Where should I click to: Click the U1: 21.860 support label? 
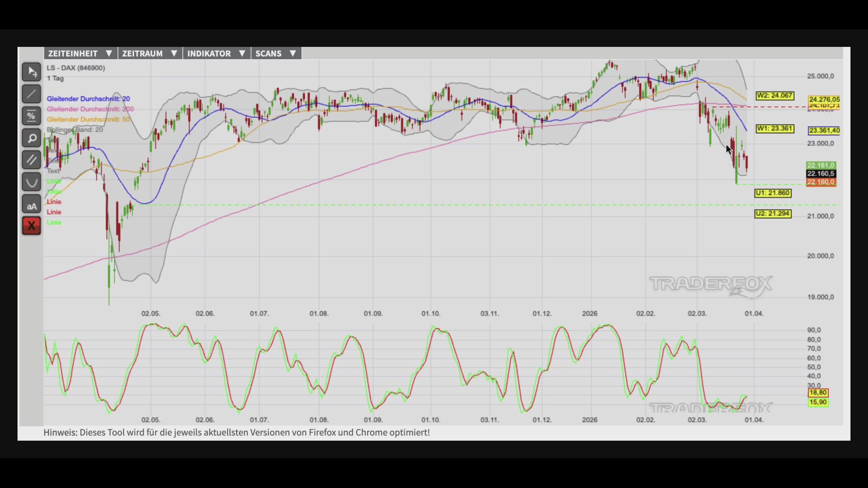coord(773,193)
